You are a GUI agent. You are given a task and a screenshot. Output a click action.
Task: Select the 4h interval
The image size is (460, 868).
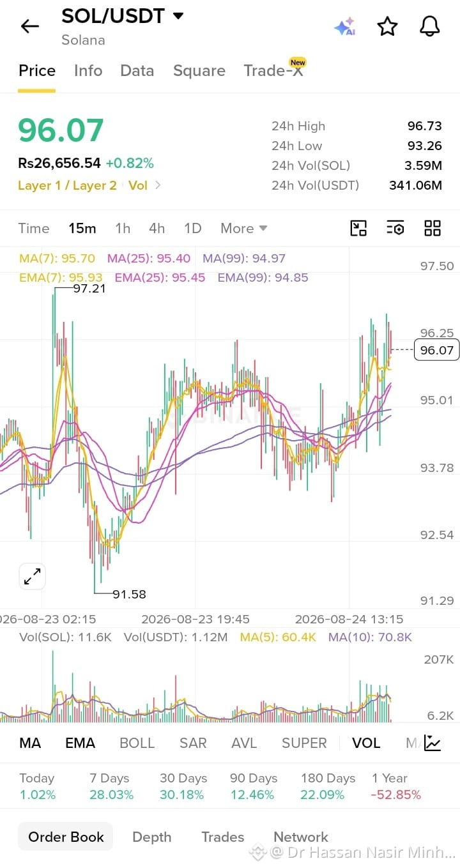point(157,228)
